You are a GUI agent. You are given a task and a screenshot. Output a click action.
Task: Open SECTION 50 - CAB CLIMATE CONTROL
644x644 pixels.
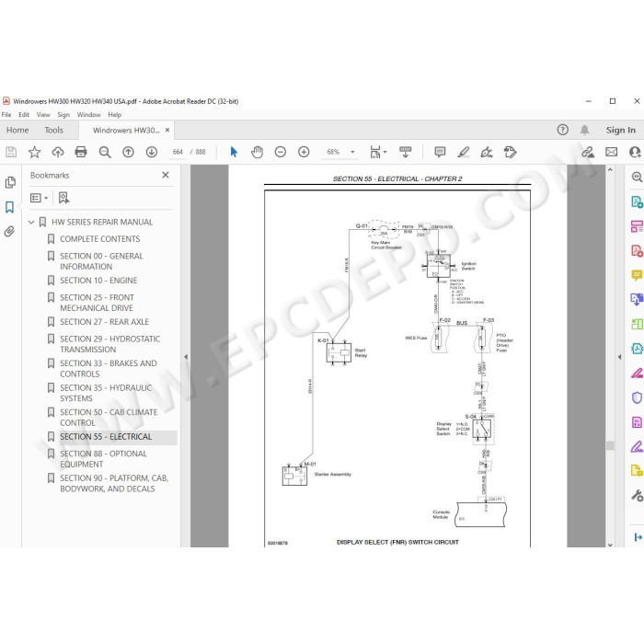[109, 418]
